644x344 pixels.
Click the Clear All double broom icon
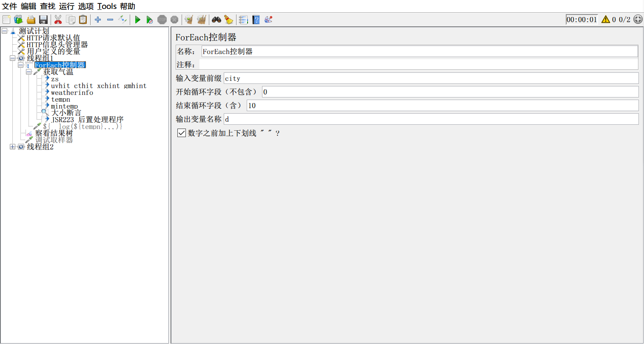(202, 20)
